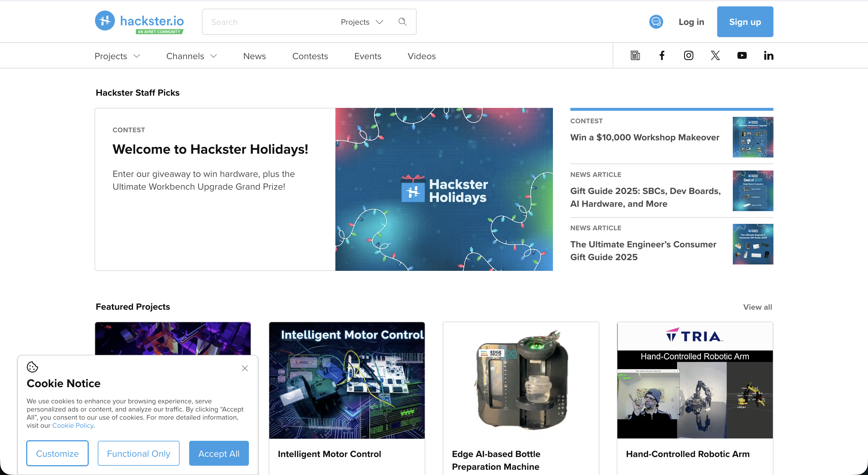Image resolution: width=868 pixels, height=475 pixels.
Task: Open Hackster LinkedIn icon
Action: [768, 56]
